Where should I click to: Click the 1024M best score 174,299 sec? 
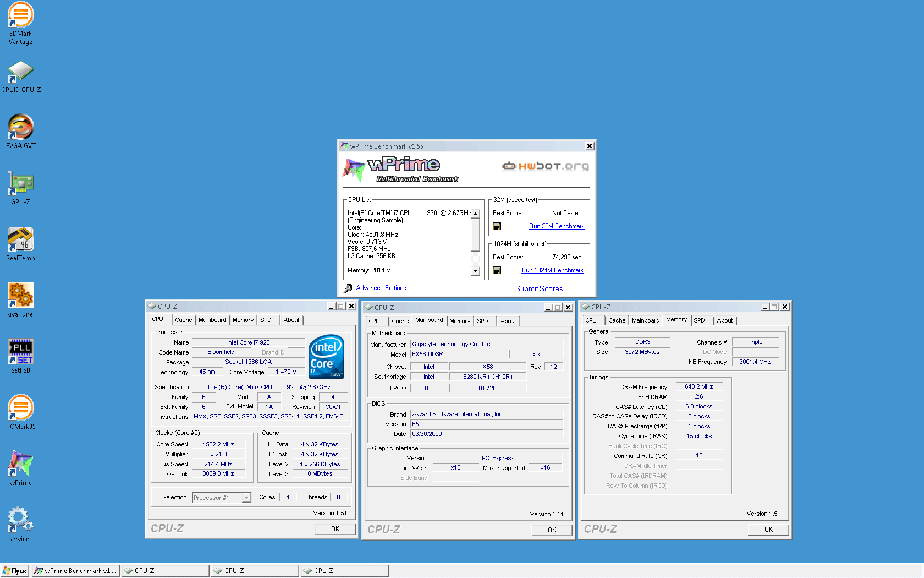tap(565, 257)
